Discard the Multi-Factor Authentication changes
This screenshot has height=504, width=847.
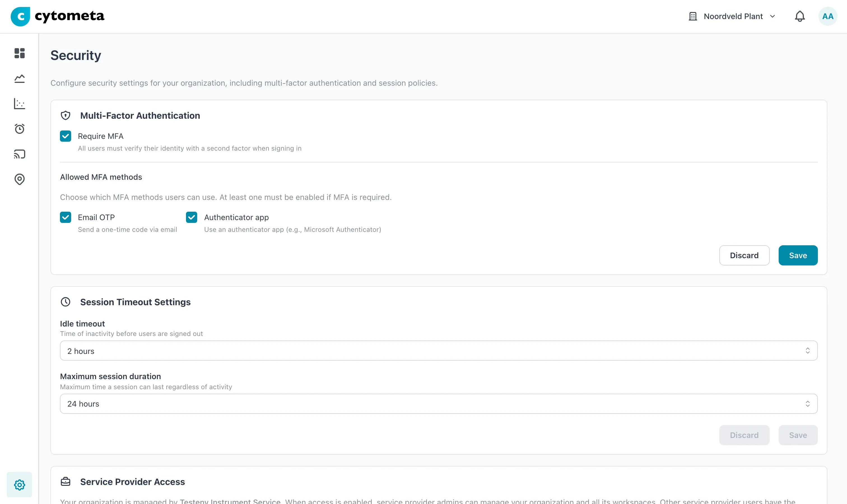(744, 255)
